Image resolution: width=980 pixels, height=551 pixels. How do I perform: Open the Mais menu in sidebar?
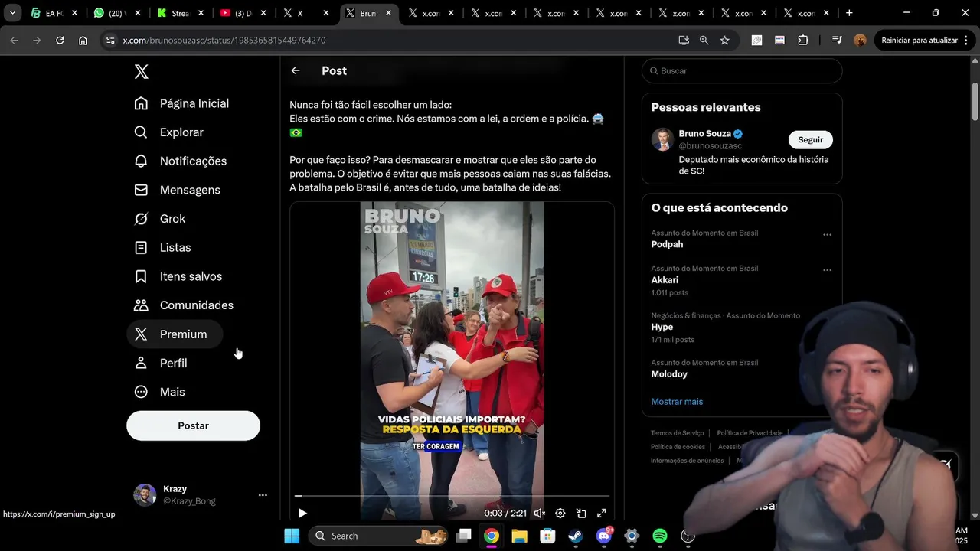pos(159,392)
